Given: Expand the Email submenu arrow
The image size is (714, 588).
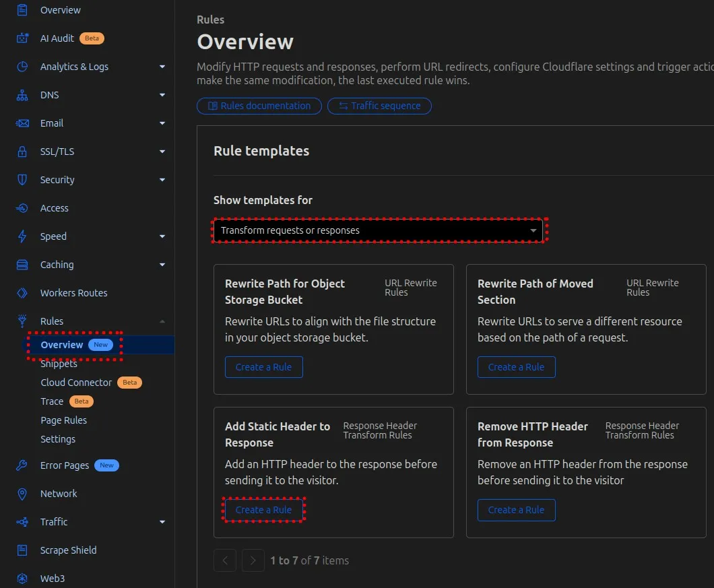Looking at the screenshot, I should 162,123.
